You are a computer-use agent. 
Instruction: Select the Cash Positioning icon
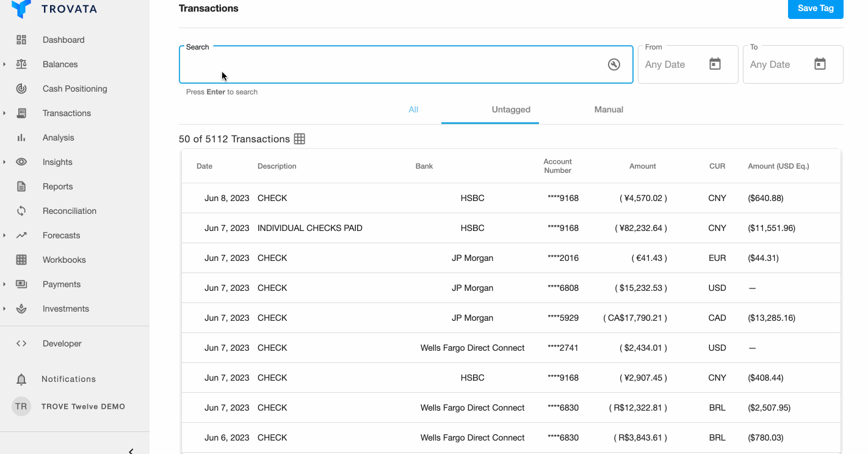[21, 88]
